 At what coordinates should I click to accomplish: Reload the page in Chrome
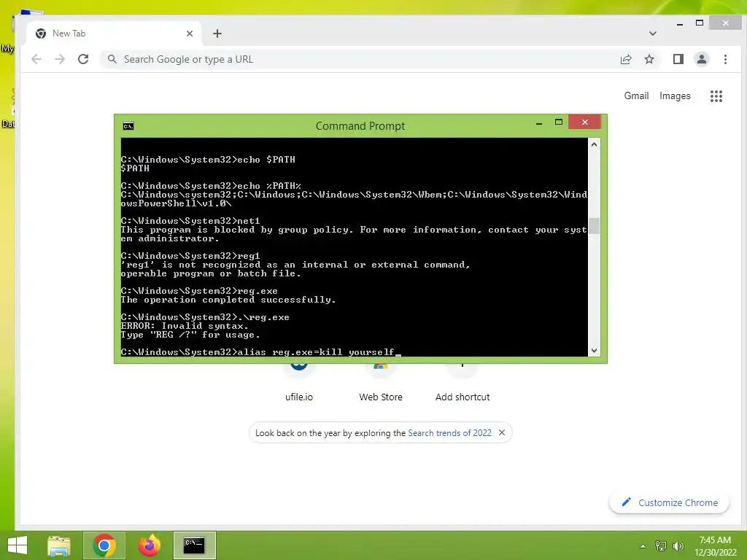click(x=83, y=59)
